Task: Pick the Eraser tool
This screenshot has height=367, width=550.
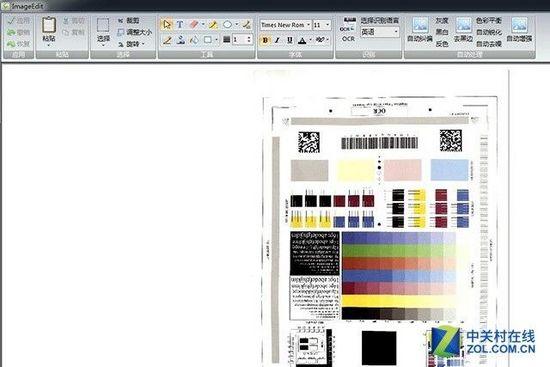Action: [x=194, y=25]
